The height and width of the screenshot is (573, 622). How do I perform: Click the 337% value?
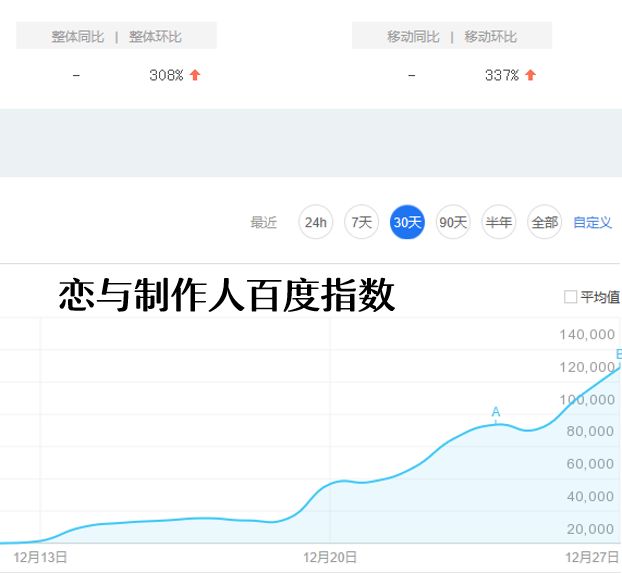point(502,75)
